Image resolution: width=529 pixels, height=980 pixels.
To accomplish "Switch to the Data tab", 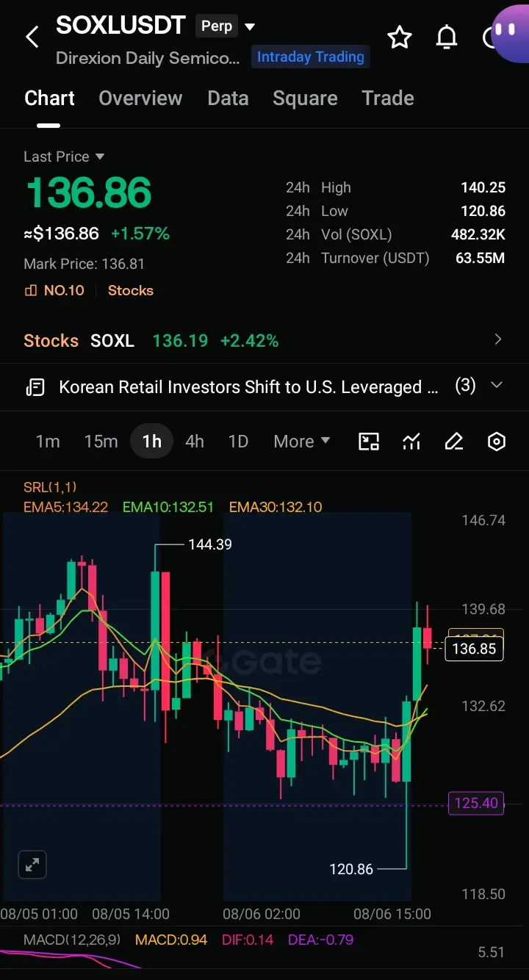I will [x=228, y=98].
